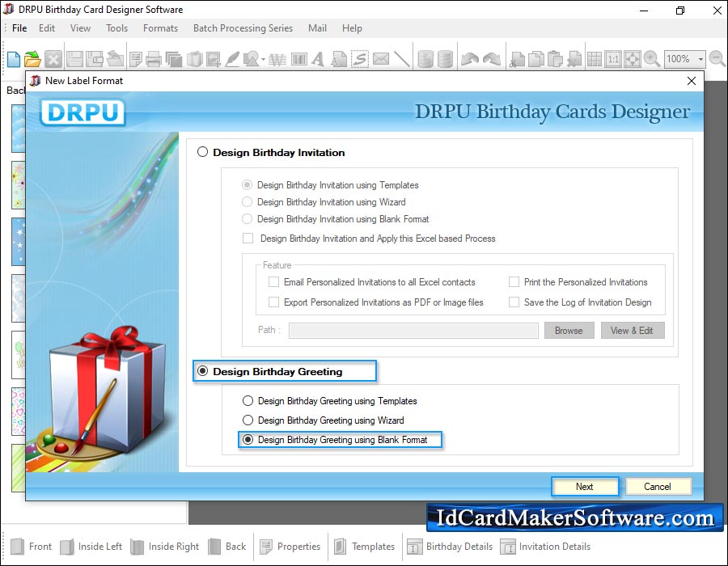Switch to the Inside Left tab
Image resolution: width=728 pixels, height=566 pixels.
click(91, 547)
